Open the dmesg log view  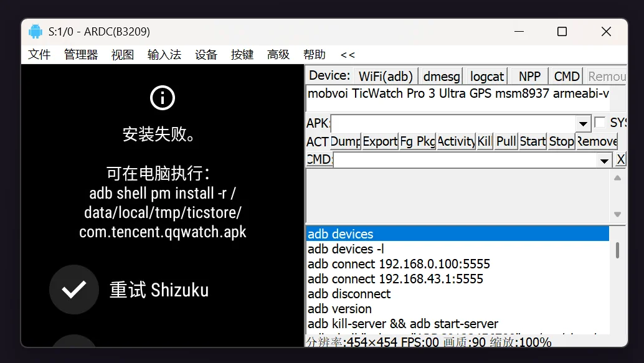tap(441, 76)
